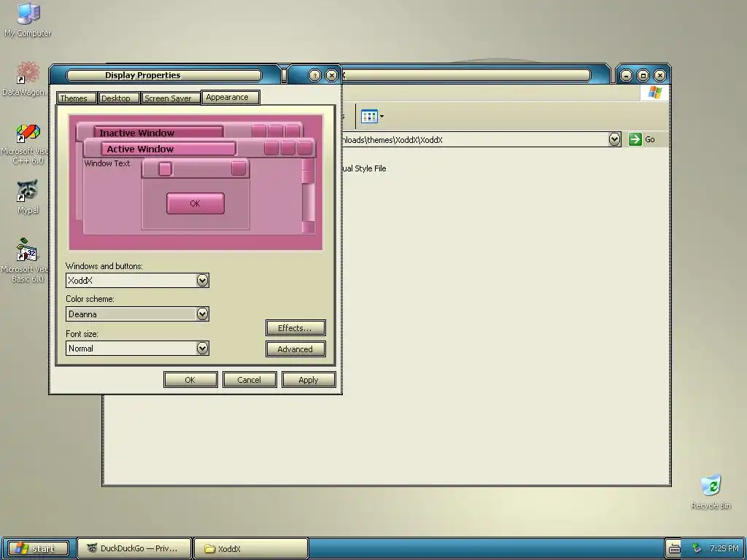
Task: Click the Explorer address path field
Action: (474, 139)
